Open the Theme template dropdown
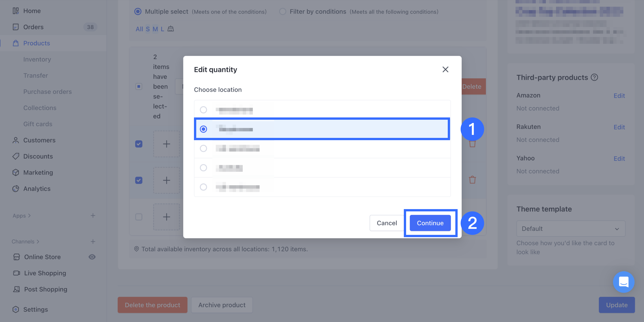The width and height of the screenshot is (644, 322). [571, 229]
